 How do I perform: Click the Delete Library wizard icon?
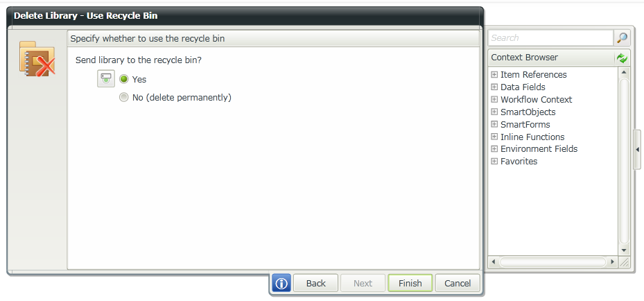point(37,59)
